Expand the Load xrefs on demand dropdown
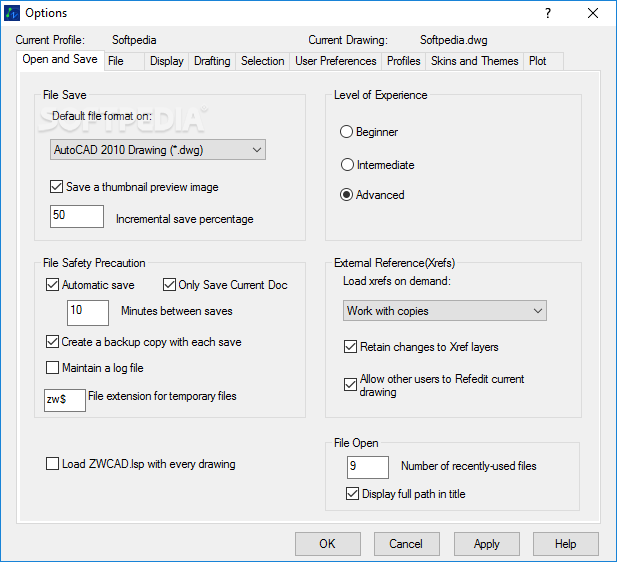This screenshot has height=562, width=617. coord(445,311)
